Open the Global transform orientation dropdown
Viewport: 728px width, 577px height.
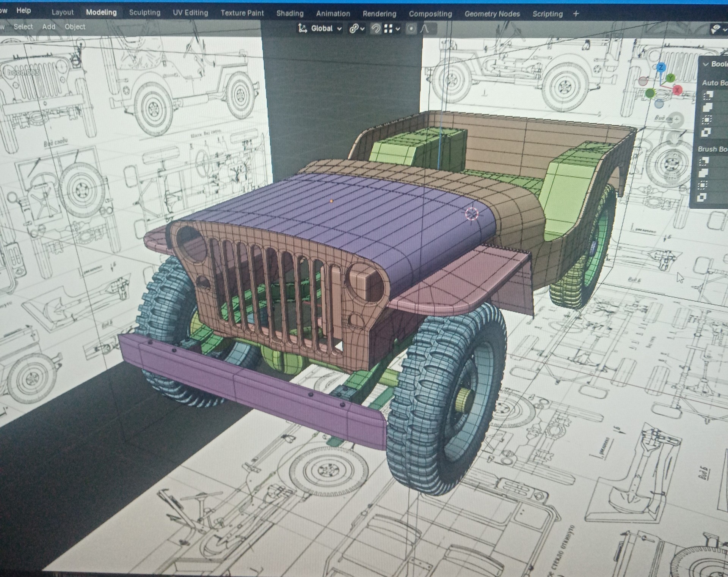(320, 28)
